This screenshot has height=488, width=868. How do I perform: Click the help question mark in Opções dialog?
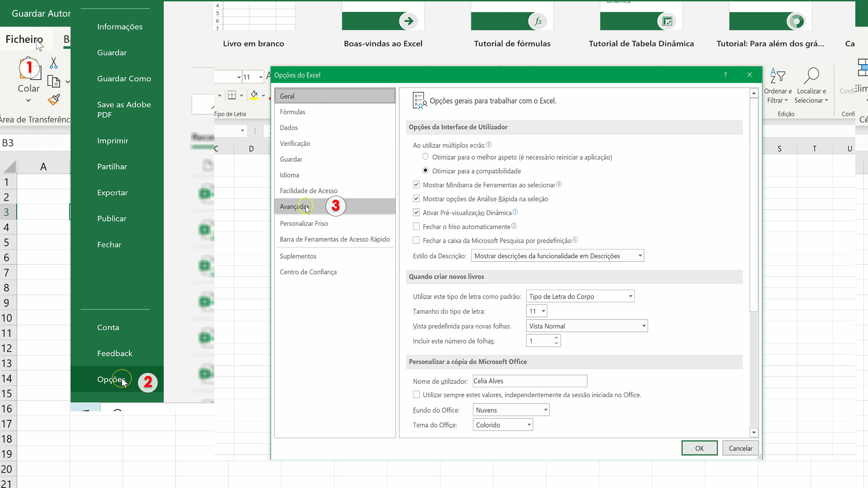(x=726, y=75)
